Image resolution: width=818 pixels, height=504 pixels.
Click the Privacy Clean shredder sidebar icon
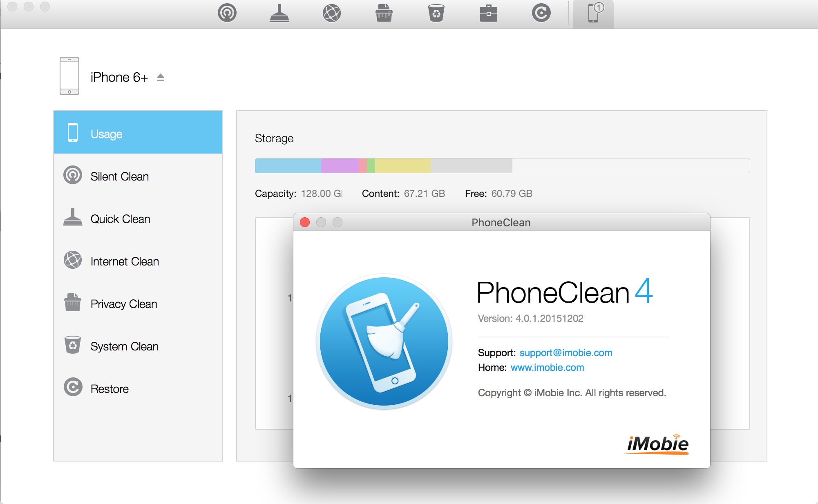(73, 302)
